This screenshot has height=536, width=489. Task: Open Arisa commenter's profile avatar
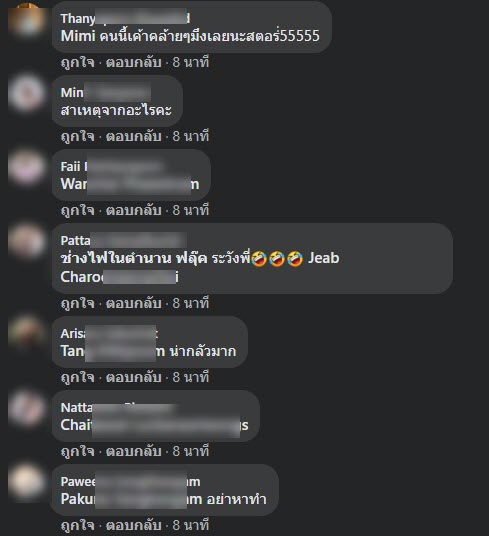(x=26, y=334)
